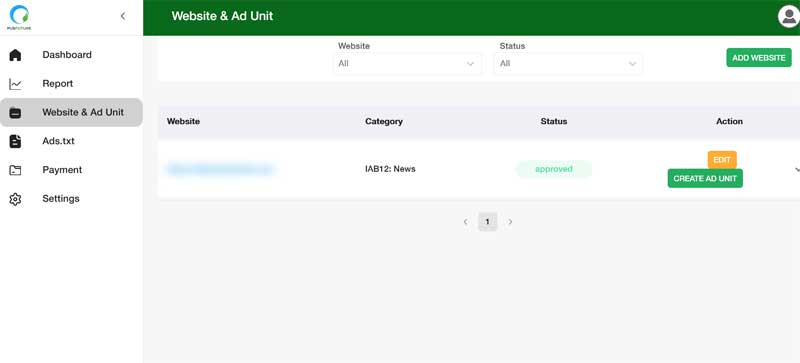The image size is (800, 363).
Task: Click the Ads.txt file icon
Action: [15, 141]
